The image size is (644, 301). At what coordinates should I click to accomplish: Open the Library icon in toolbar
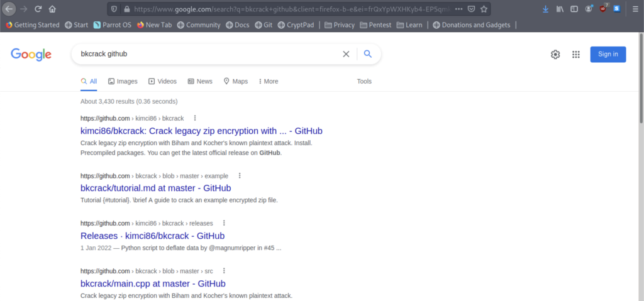point(560,9)
